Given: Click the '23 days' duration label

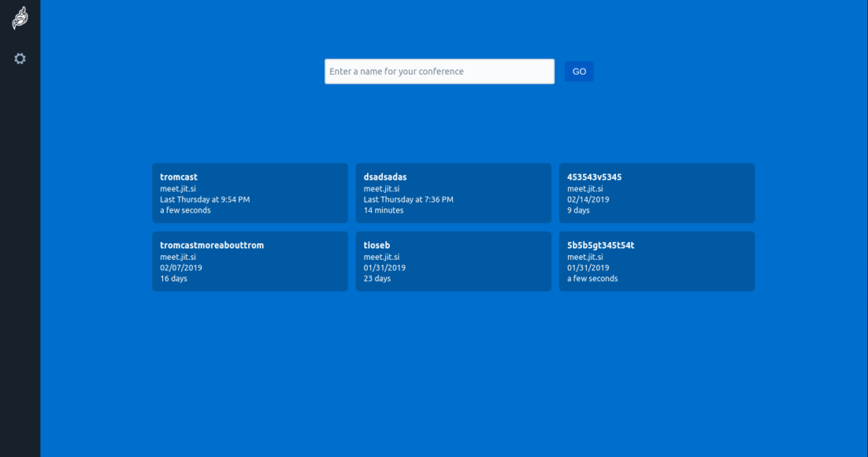Looking at the screenshot, I should [377, 279].
